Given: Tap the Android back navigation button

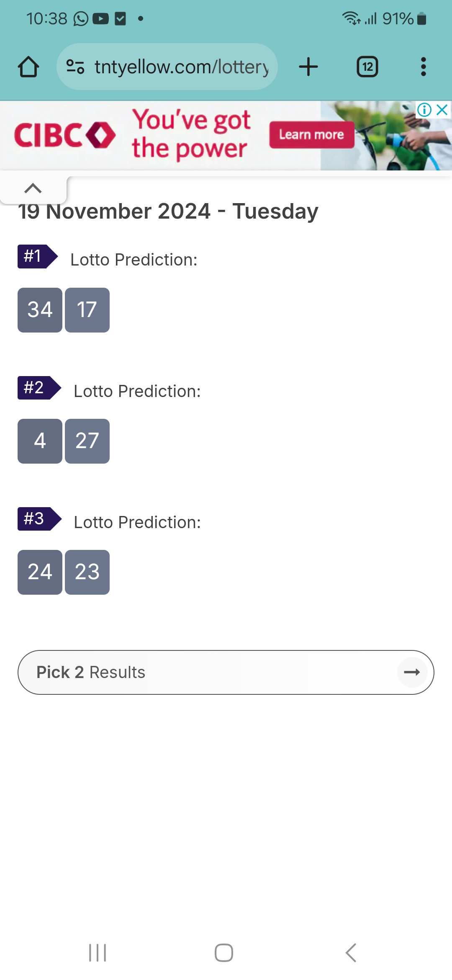Looking at the screenshot, I should pos(351,953).
